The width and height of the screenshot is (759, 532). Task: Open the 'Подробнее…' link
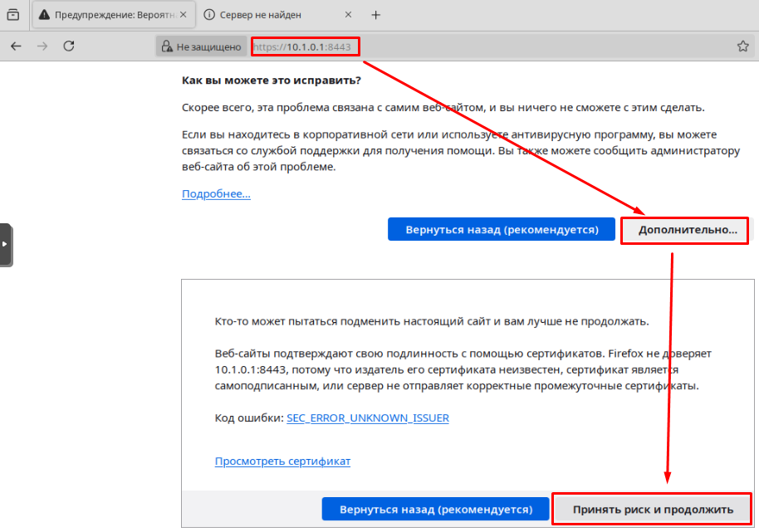(x=216, y=193)
